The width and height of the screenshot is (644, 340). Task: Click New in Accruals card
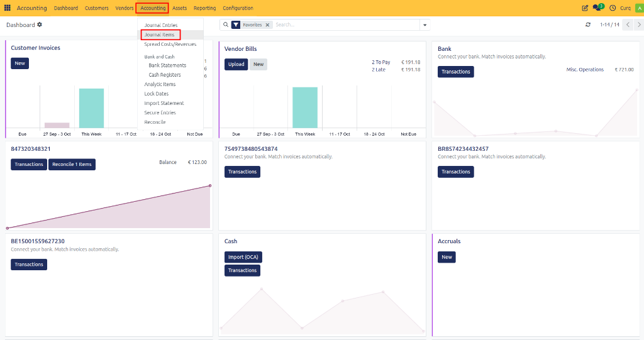pos(447,257)
